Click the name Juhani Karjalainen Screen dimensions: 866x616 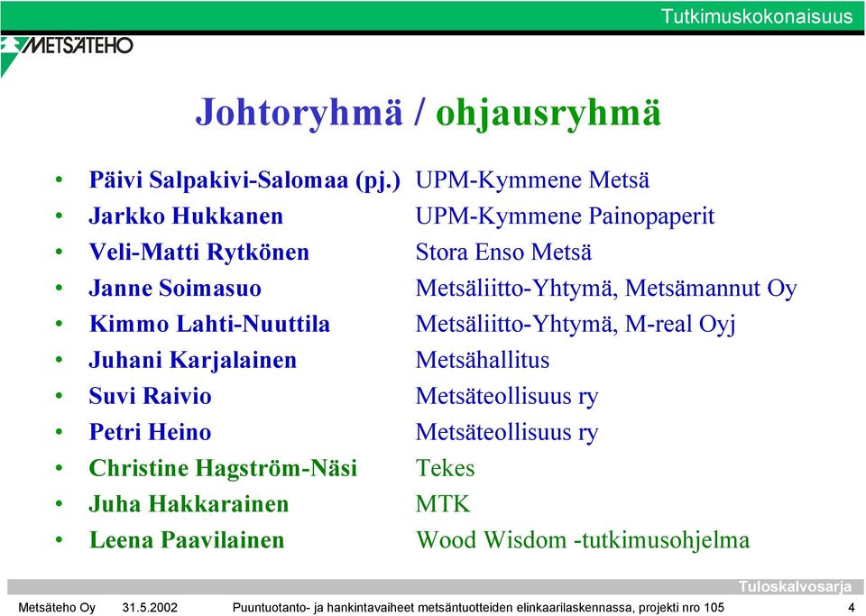(193, 361)
